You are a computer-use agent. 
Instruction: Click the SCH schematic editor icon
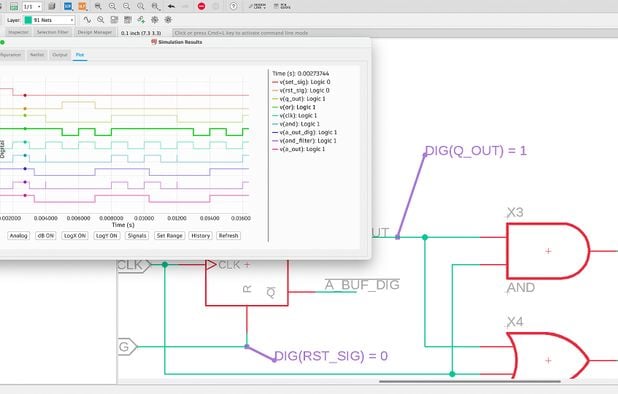(68, 6)
